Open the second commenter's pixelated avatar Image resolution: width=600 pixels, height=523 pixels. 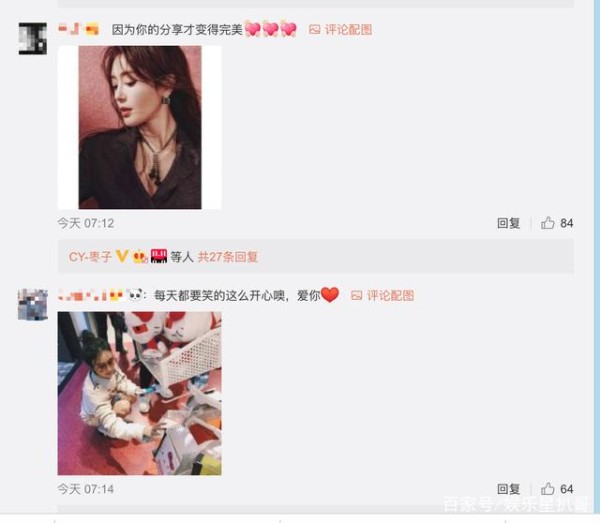click(x=33, y=305)
